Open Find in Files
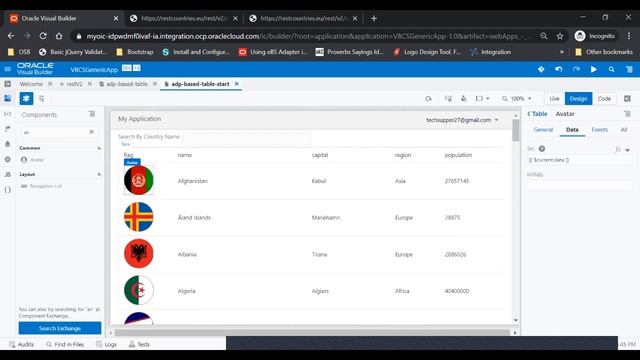Viewport: 640px width, 360px height. (x=65, y=344)
